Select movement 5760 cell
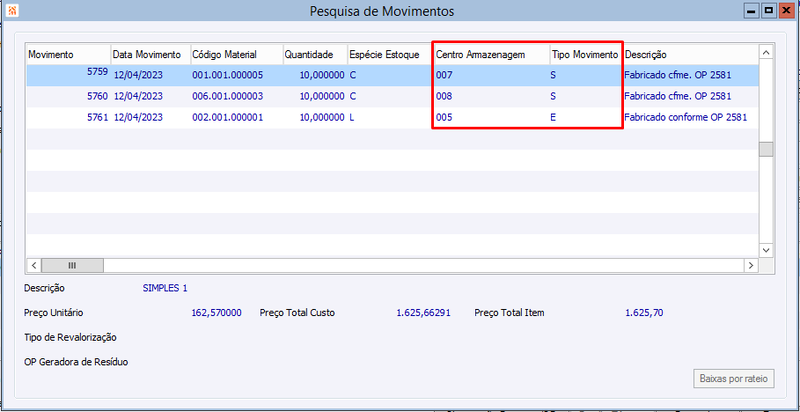 69,96
